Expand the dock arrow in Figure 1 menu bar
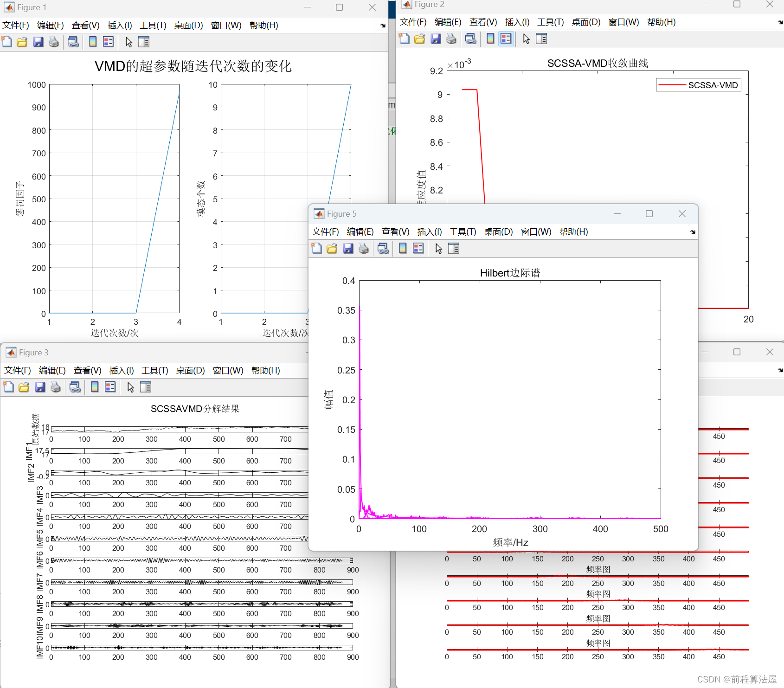 point(383,26)
